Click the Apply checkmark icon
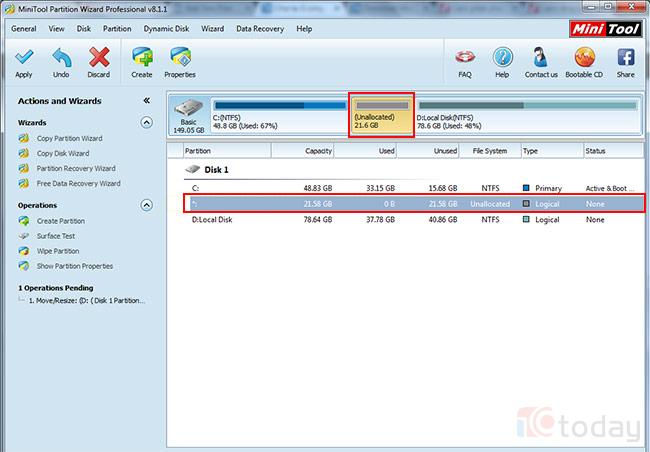650x452 pixels. click(24, 57)
